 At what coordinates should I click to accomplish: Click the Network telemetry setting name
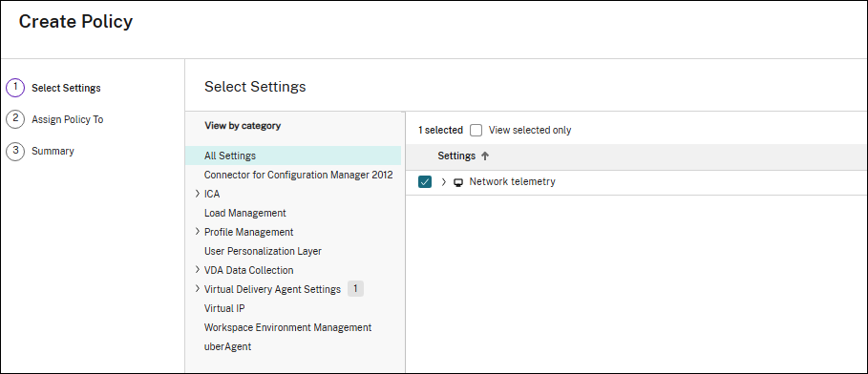(512, 181)
